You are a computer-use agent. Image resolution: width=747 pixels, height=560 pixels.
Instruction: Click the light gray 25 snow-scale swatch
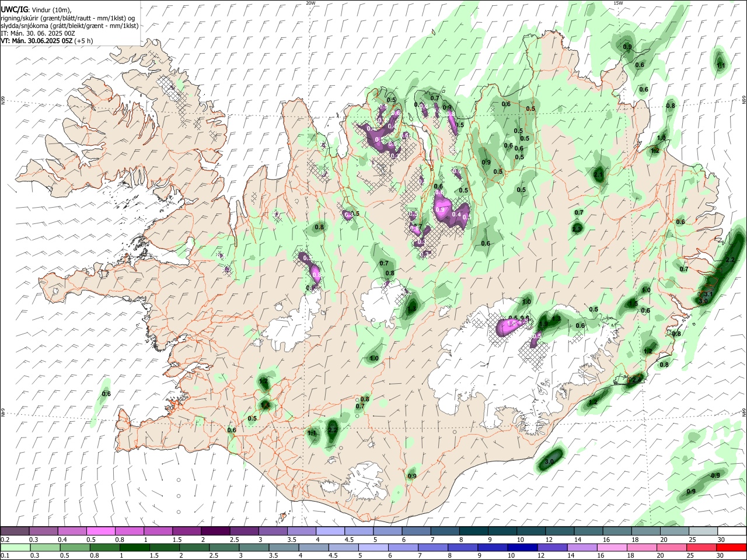click(703, 531)
